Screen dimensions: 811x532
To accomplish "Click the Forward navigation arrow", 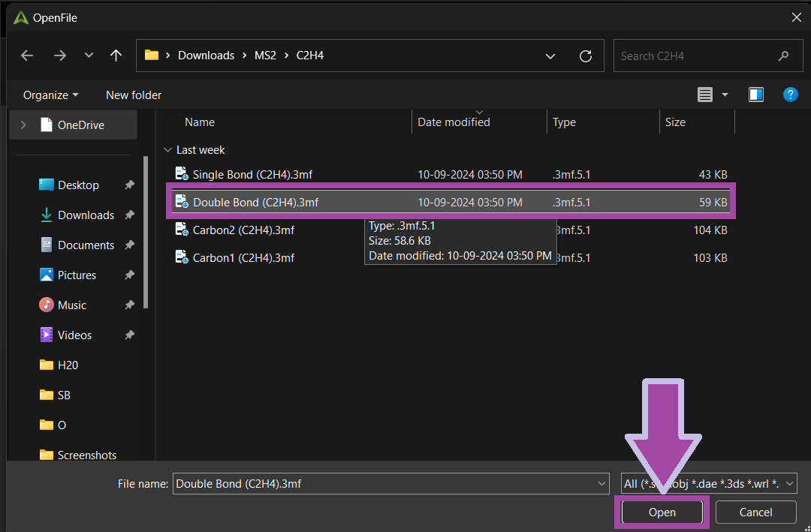I will coord(60,56).
